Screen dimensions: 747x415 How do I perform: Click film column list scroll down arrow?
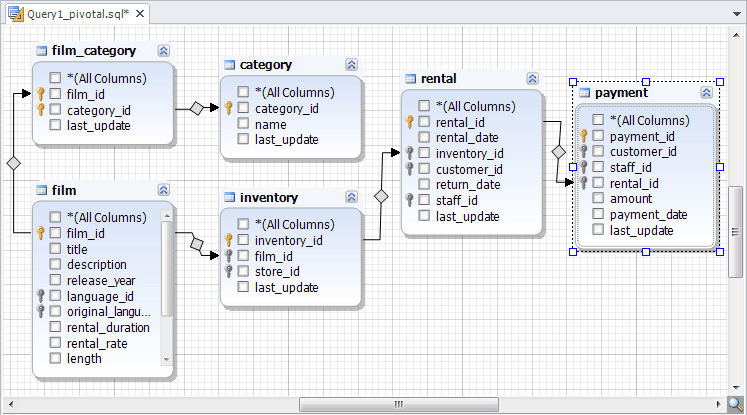(x=166, y=360)
